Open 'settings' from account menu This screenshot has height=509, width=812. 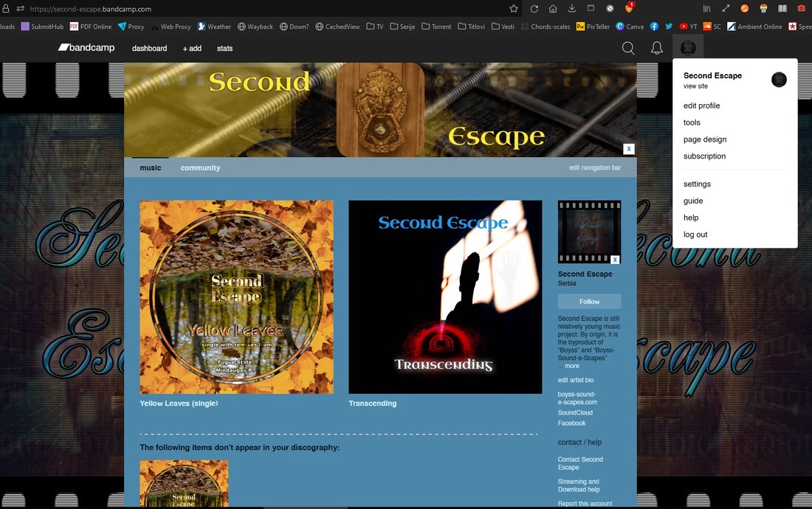[x=697, y=184]
